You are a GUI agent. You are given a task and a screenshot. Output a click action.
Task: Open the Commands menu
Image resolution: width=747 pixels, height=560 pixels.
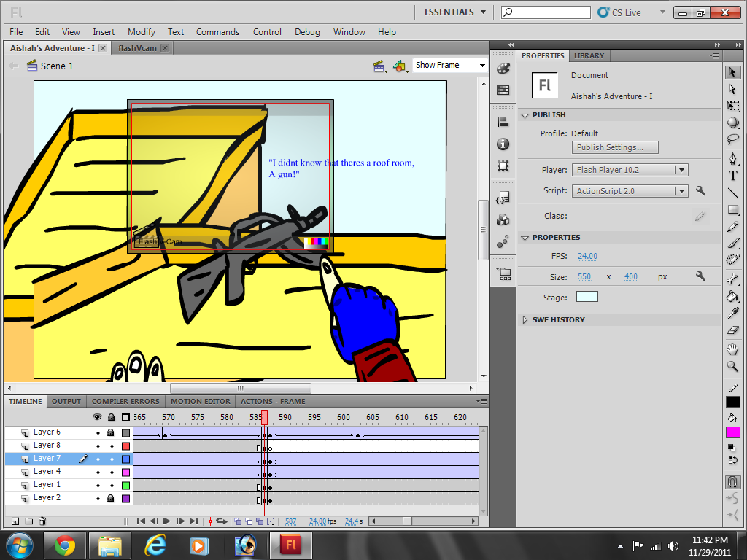217,32
